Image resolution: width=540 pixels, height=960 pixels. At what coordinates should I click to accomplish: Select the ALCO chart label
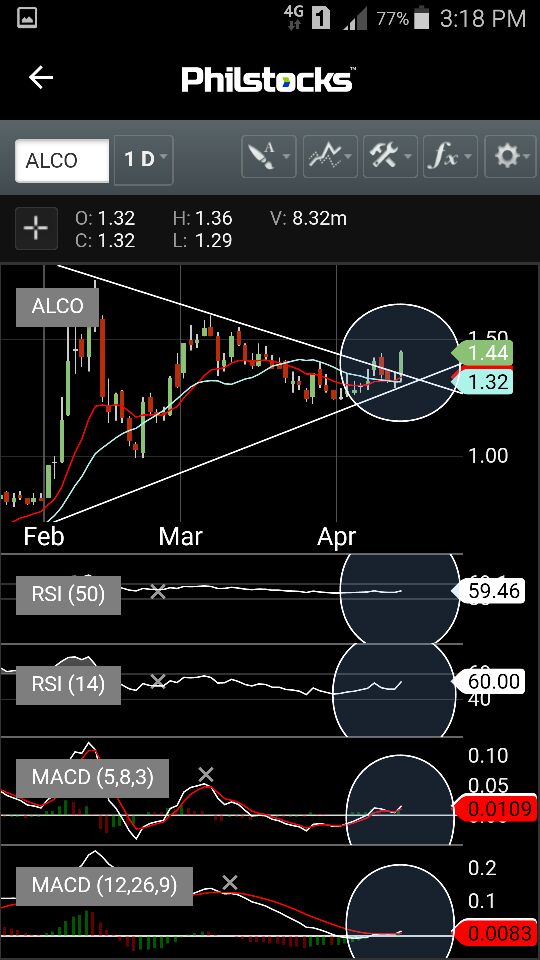click(57, 306)
